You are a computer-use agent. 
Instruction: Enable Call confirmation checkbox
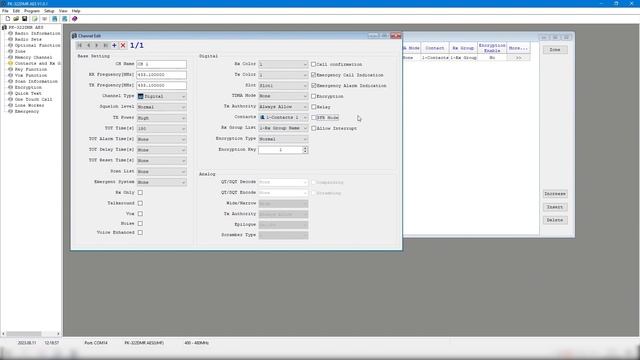[313, 64]
